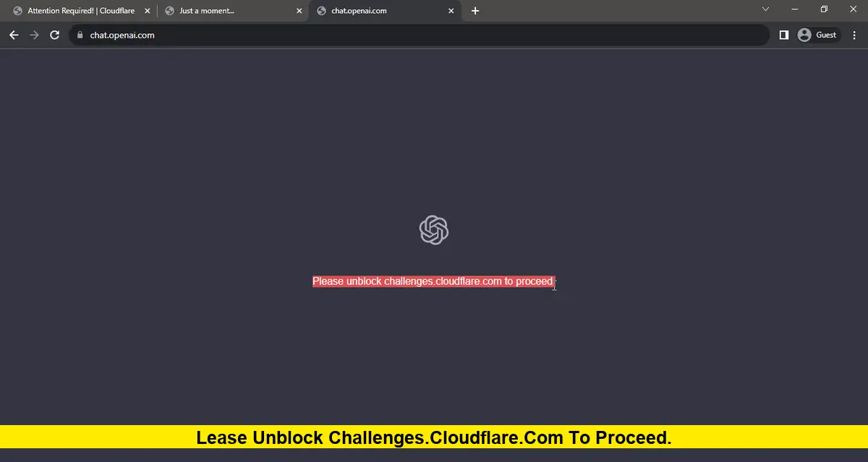Minimize the browser window
This screenshot has height=462, width=868.
(795, 9)
